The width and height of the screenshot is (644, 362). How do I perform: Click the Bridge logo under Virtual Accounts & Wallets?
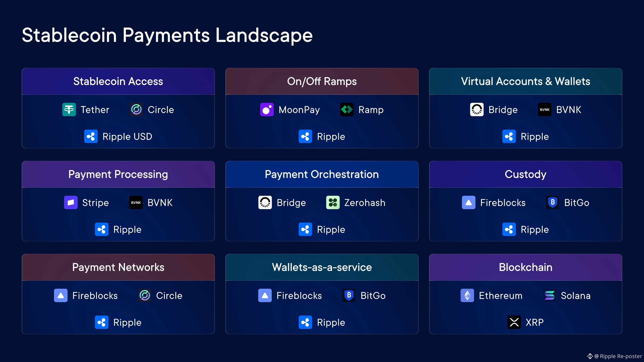click(477, 109)
